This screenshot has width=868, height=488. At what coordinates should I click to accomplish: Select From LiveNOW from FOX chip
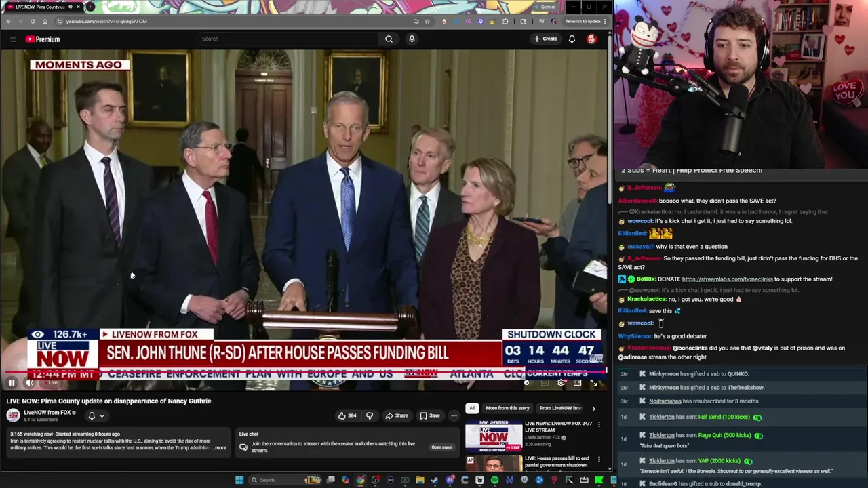(561, 408)
